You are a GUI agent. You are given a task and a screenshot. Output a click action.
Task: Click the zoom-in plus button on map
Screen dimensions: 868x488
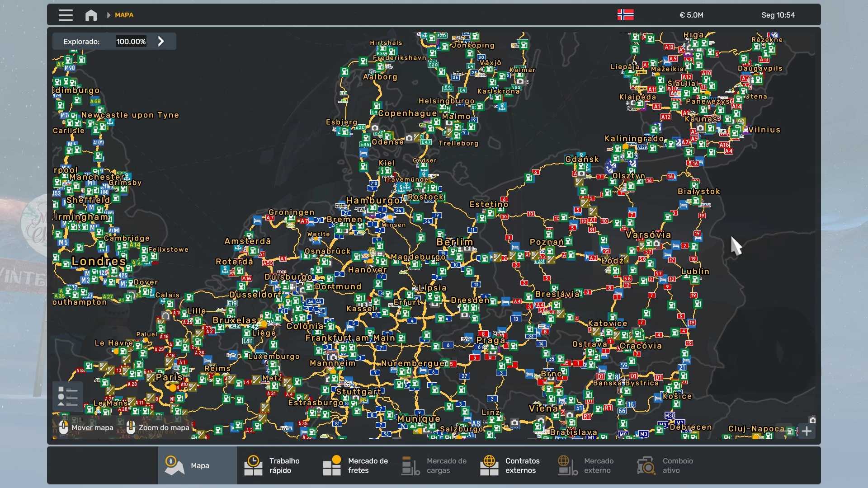tap(807, 431)
